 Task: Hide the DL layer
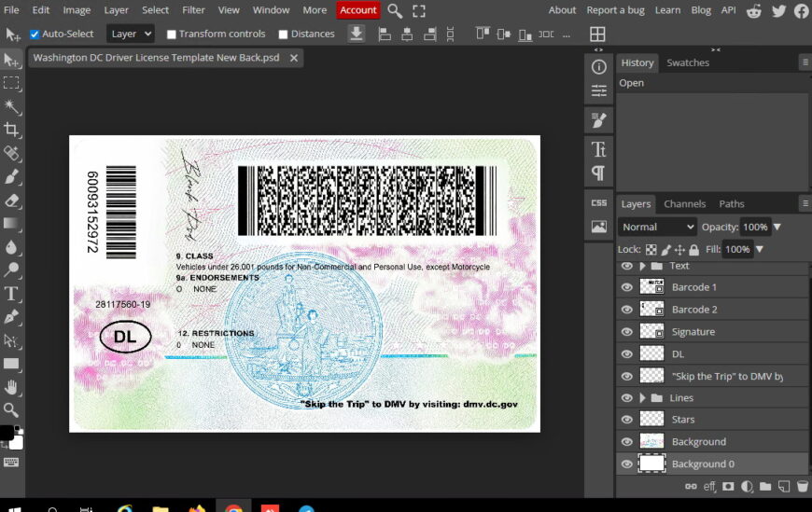click(x=626, y=354)
